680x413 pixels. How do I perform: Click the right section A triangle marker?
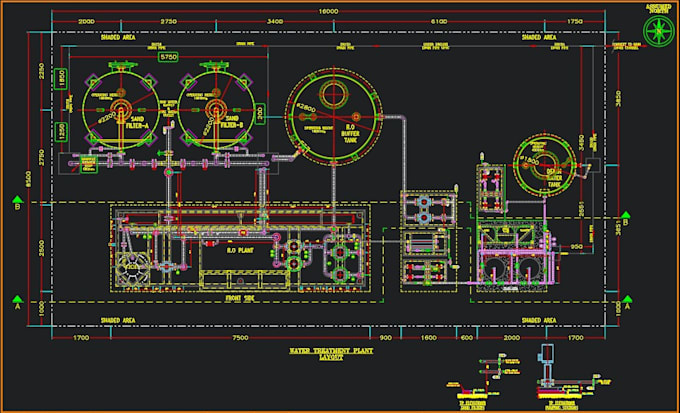[x=627, y=299]
